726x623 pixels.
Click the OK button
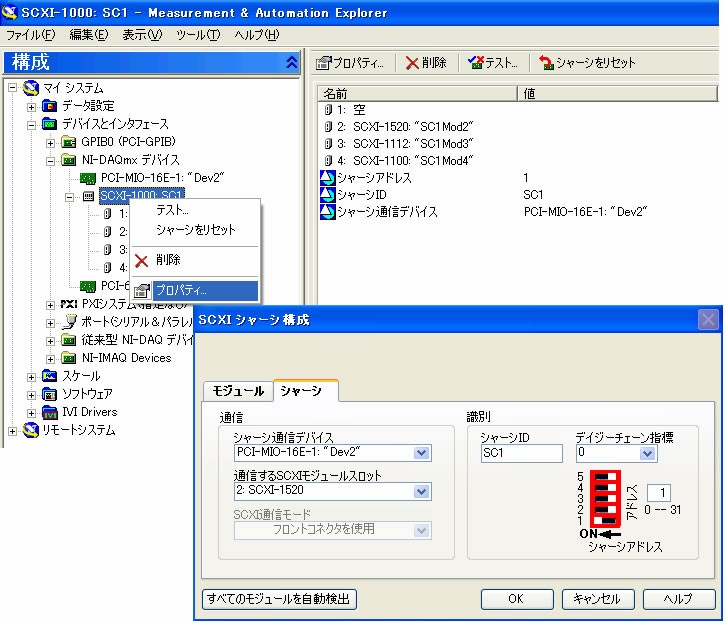point(517,599)
